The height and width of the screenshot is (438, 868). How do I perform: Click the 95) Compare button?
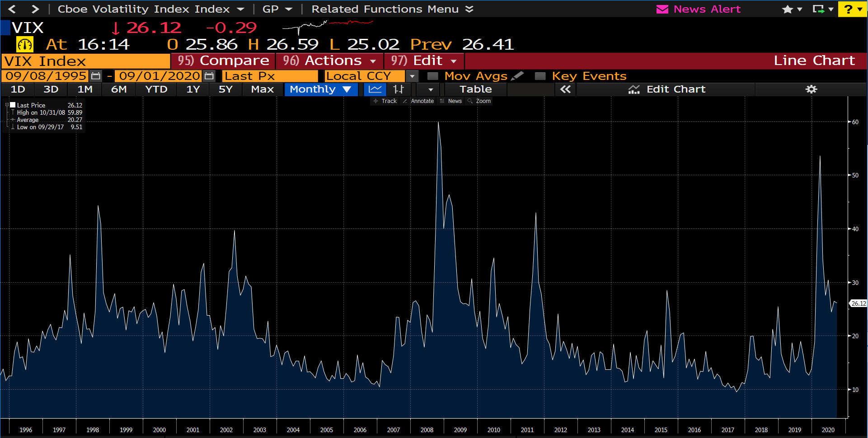tap(223, 61)
